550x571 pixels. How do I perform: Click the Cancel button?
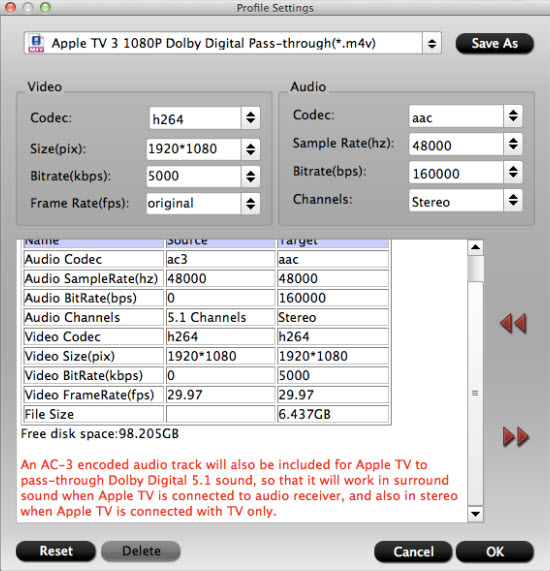coord(413,552)
